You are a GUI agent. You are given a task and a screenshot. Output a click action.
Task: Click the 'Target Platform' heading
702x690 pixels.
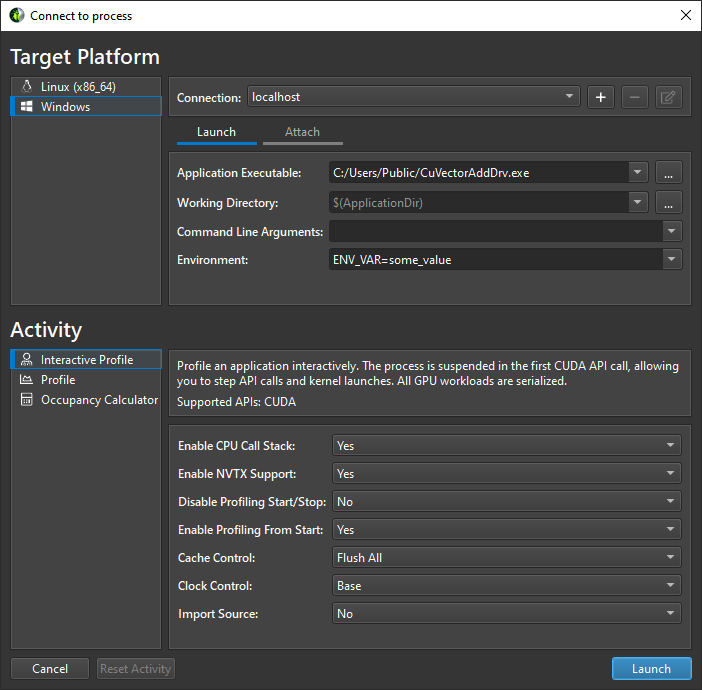[85, 57]
